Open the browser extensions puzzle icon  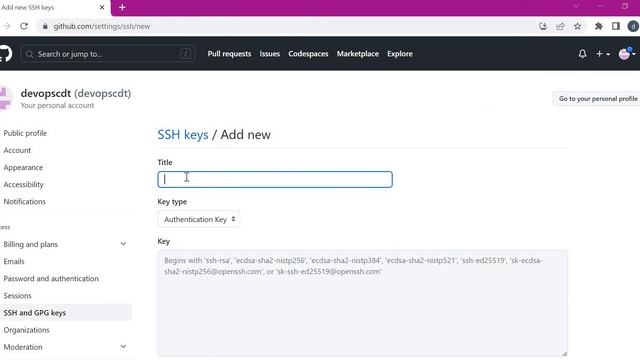(598, 26)
